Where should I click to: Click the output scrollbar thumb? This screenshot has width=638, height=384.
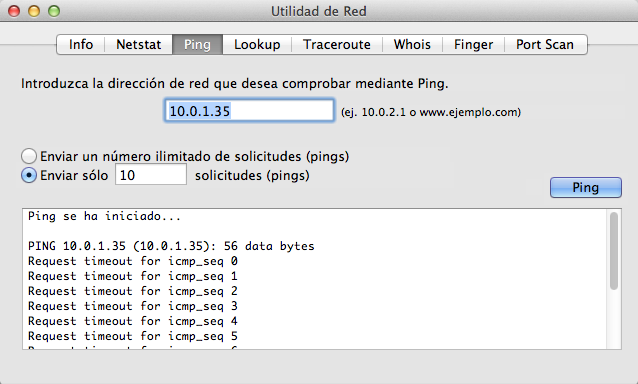coord(614,251)
